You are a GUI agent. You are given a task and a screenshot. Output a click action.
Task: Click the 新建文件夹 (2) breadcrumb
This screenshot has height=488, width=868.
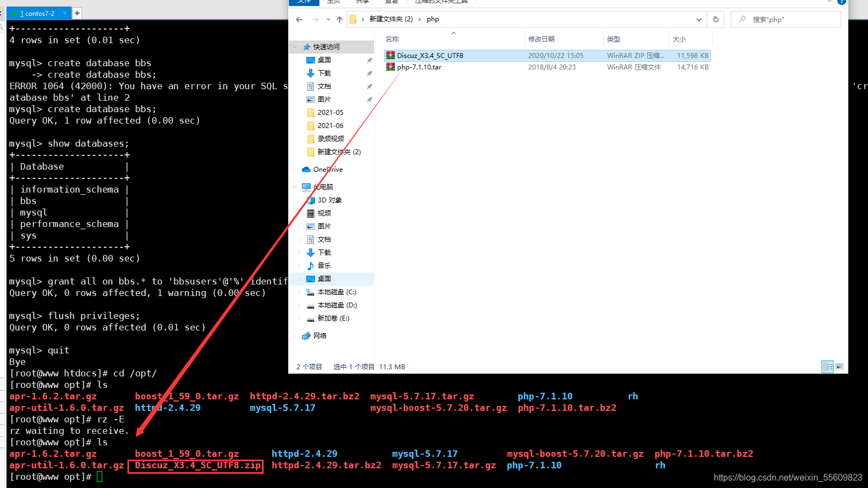pos(391,19)
